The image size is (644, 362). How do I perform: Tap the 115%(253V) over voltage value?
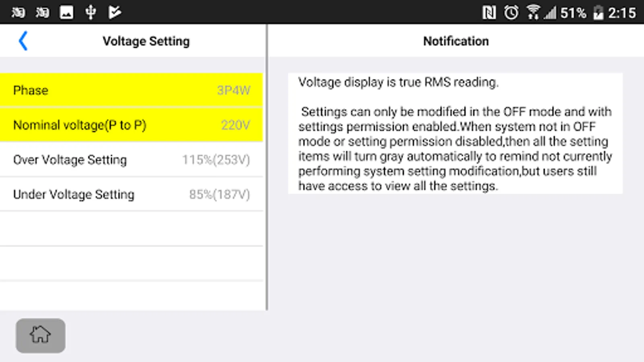216,160
